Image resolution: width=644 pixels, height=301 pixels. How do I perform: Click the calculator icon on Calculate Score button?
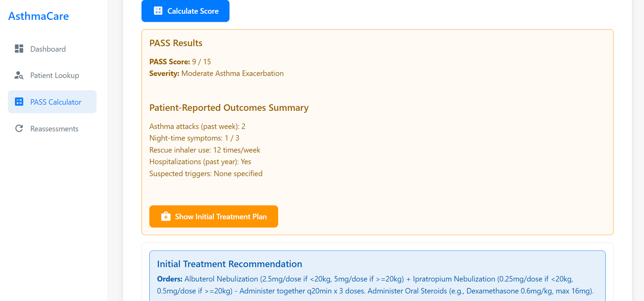coord(158,11)
